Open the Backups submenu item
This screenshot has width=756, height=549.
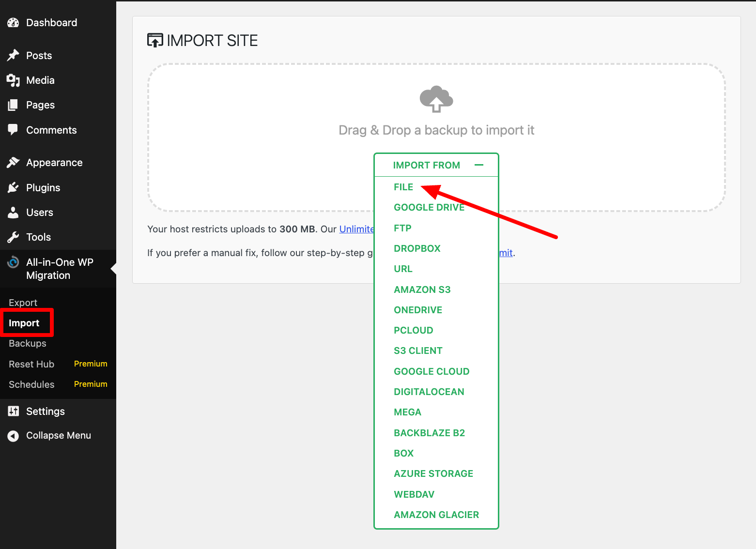coord(28,343)
